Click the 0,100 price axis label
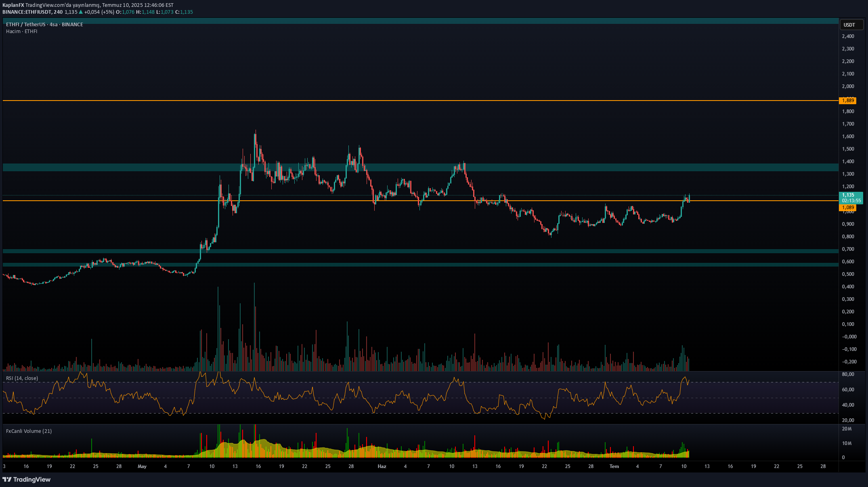 [848, 324]
